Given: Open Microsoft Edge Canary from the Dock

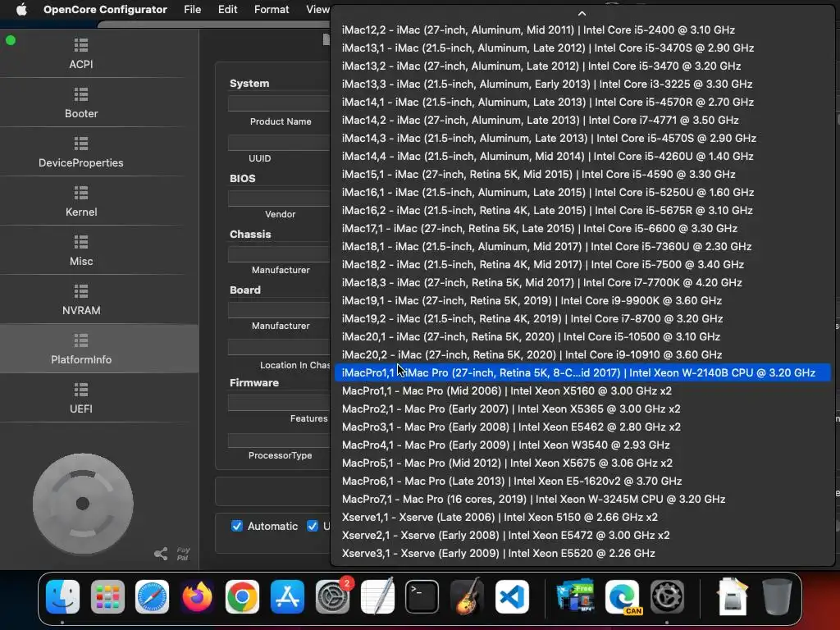Looking at the screenshot, I should 623,596.
